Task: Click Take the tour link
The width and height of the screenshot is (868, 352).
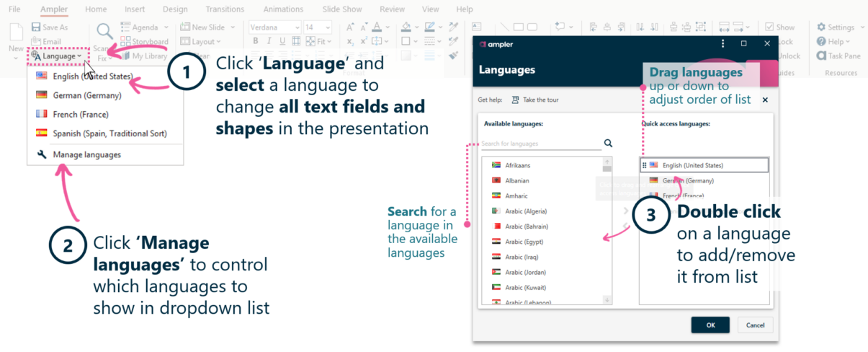Action: tap(534, 100)
